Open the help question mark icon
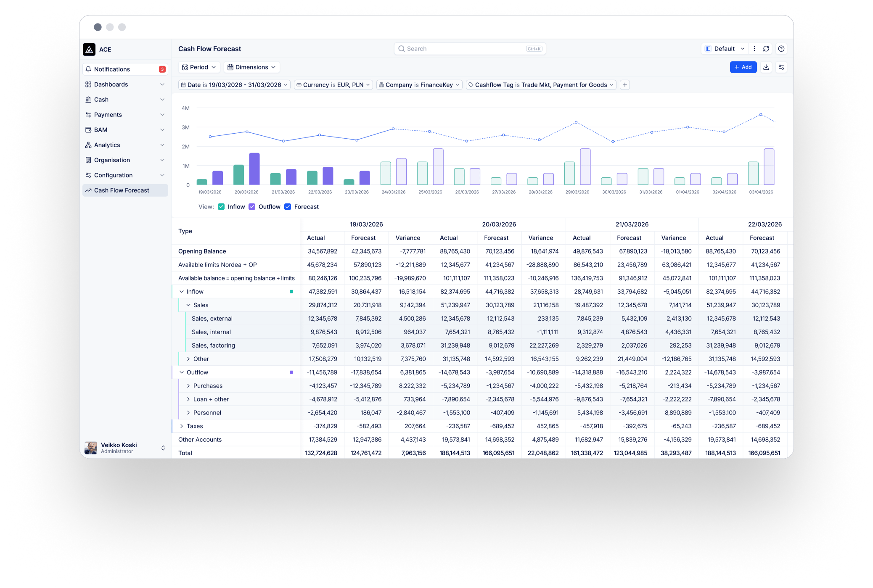The image size is (873, 588). click(x=781, y=49)
